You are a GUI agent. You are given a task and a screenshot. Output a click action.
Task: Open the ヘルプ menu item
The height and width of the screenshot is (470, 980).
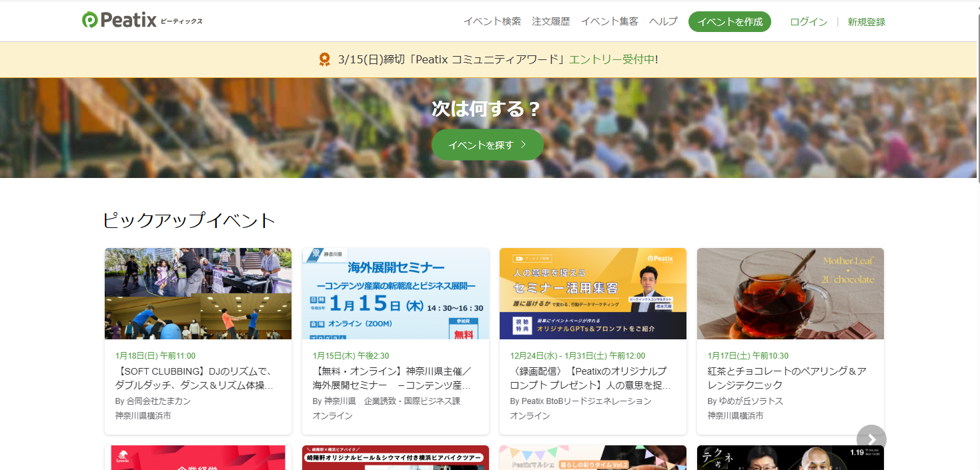click(663, 21)
